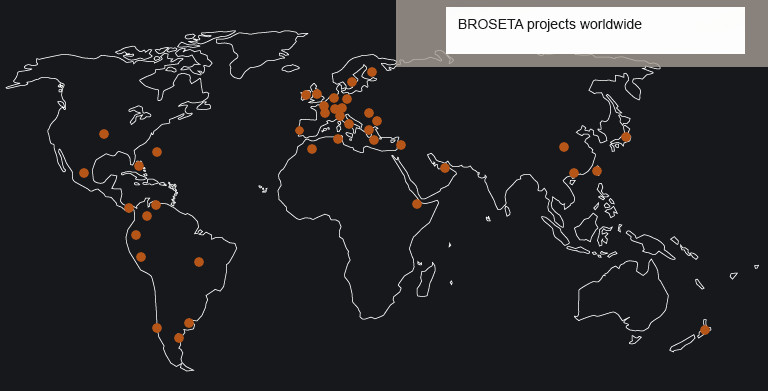
Task: Click the project dot on Taiwan
Action: tap(597, 171)
